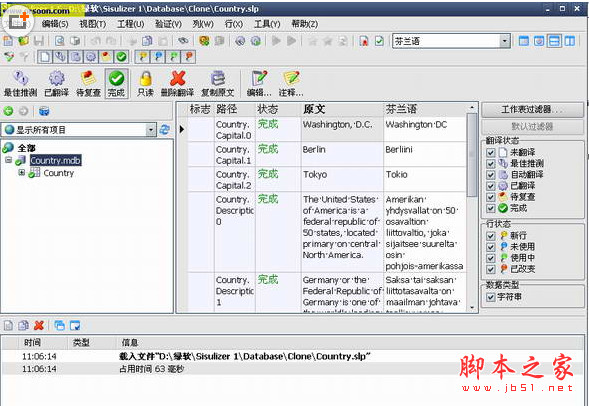Toggle the 使用中 row status checkbox
This screenshot has width=589, height=406.
[490, 258]
